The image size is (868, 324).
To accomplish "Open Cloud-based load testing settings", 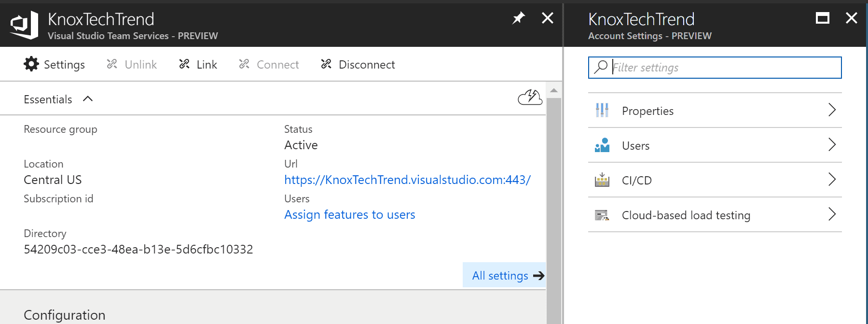I will point(715,215).
